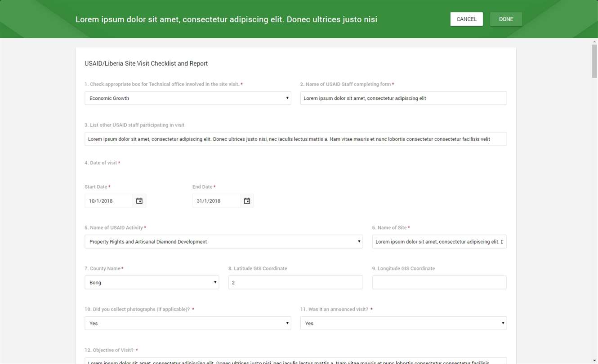
Task: Click the vertical scrollbar thumb
Action: click(x=594, y=61)
